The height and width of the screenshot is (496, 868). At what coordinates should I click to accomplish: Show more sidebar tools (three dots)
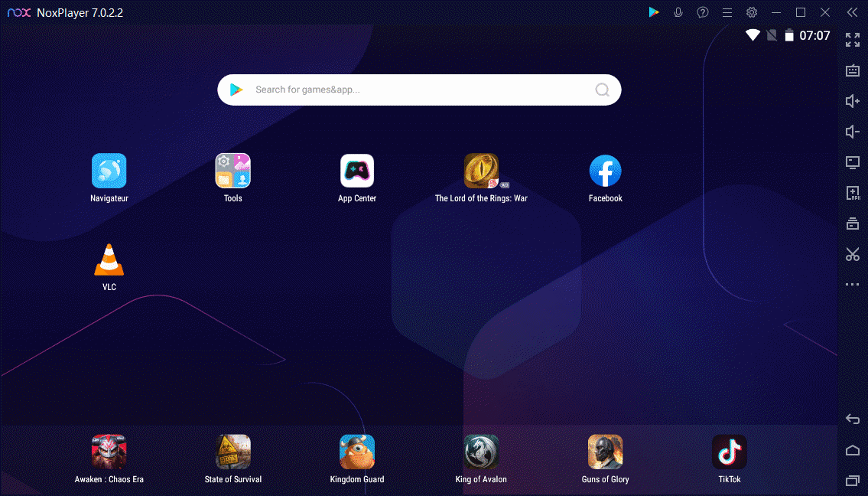(853, 284)
